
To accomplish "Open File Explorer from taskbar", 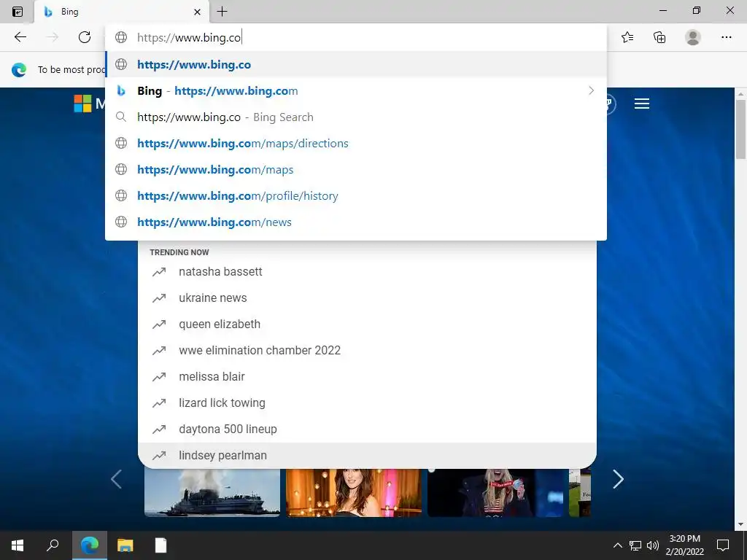I will point(125,545).
